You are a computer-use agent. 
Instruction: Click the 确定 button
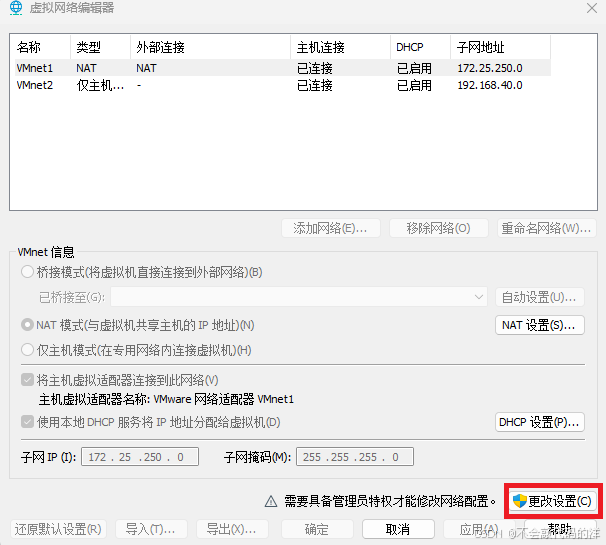pos(317,529)
